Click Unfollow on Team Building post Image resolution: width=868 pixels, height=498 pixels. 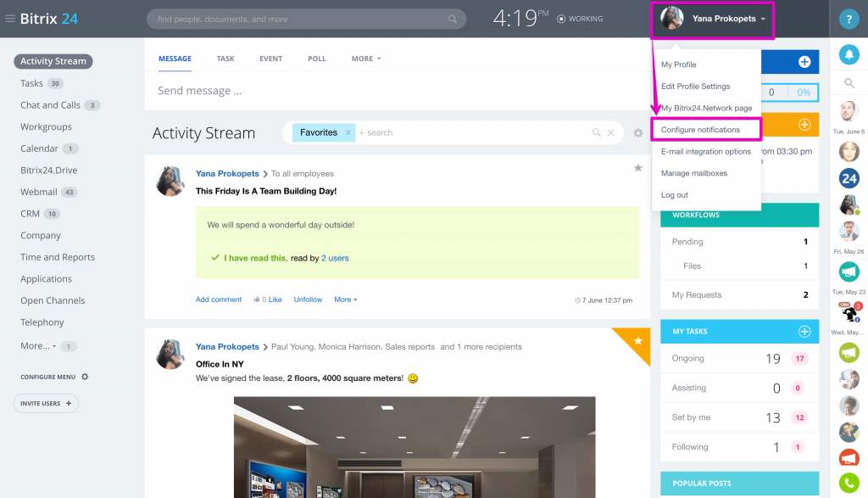(x=308, y=299)
